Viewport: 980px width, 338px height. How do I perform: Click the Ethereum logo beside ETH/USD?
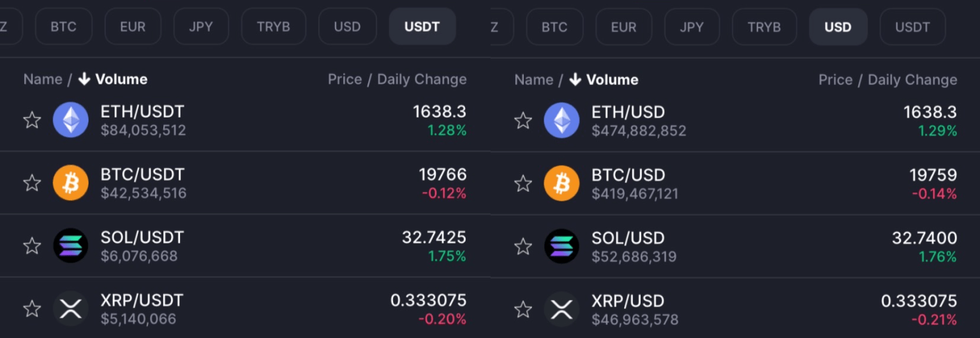coord(561,121)
